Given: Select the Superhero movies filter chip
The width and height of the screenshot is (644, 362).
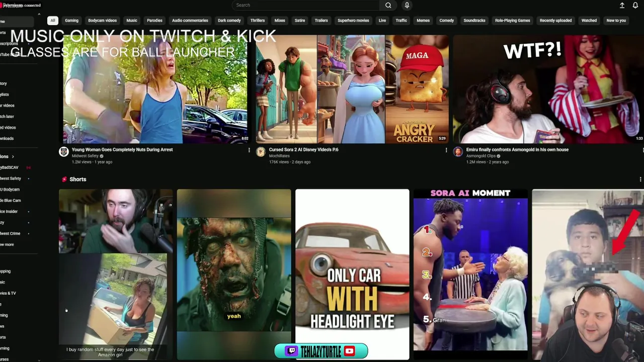Looking at the screenshot, I should (353, 21).
